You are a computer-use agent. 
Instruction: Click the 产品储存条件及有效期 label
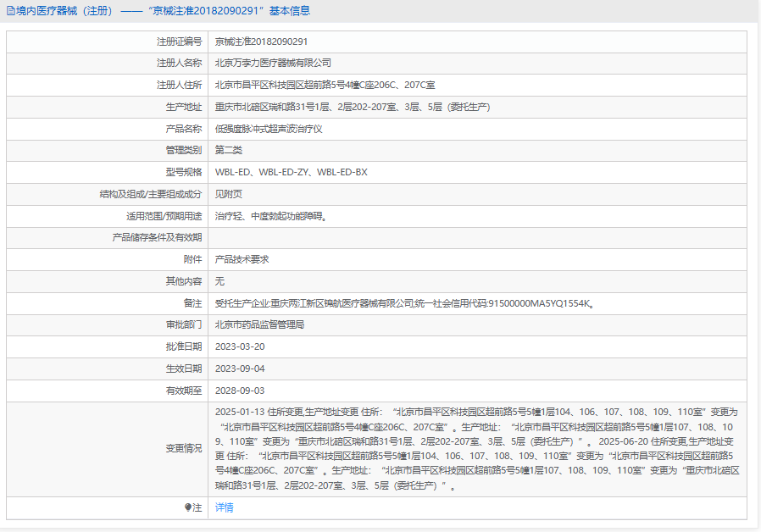157,238
